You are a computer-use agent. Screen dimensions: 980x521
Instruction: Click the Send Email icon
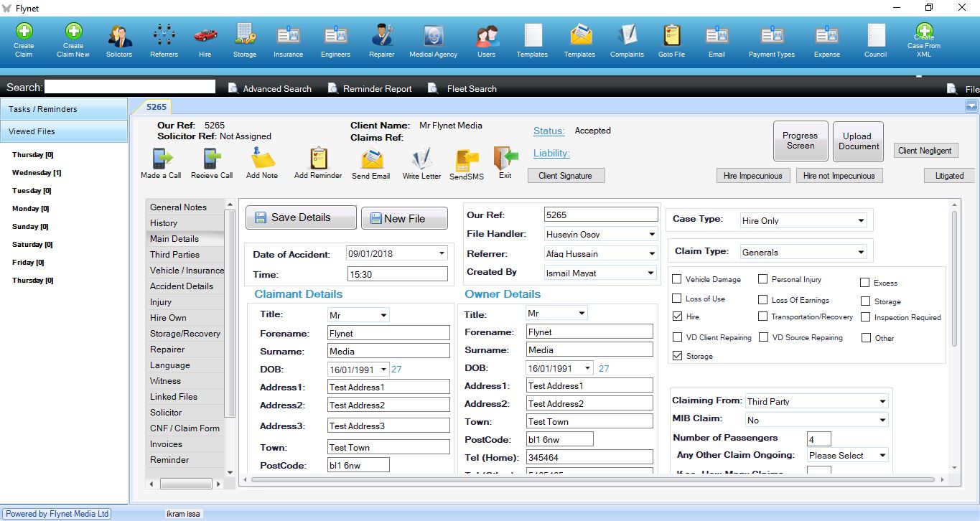371,159
